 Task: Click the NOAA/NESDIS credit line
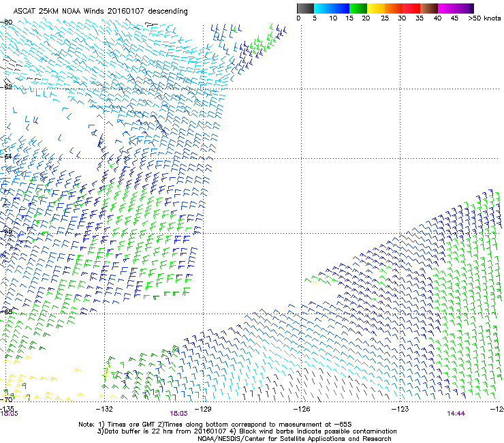(x=294, y=439)
